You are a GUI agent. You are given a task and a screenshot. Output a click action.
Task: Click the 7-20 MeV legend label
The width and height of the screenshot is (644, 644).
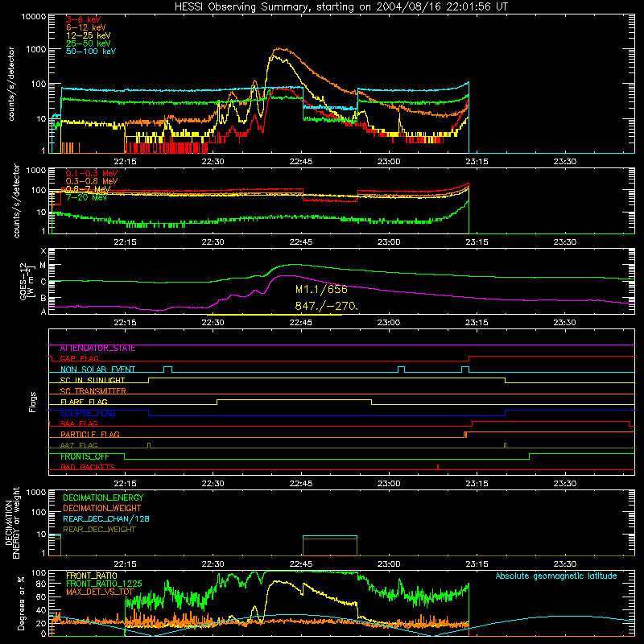point(86,197)
